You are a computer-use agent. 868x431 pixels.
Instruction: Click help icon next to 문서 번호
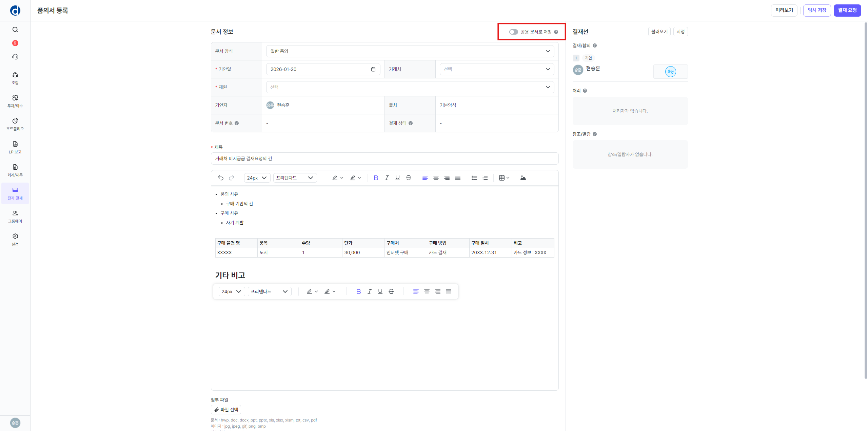point(237,123)
